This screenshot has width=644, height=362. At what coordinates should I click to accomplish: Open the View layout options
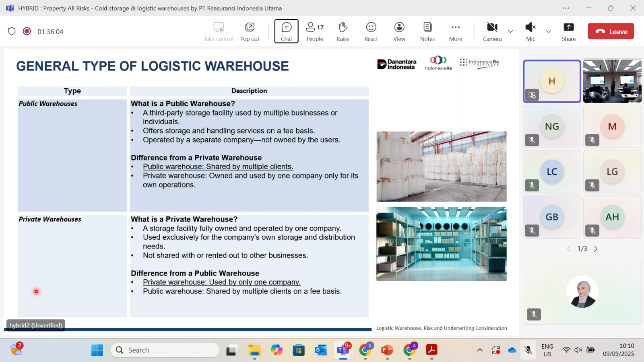[x=399, y=31]
